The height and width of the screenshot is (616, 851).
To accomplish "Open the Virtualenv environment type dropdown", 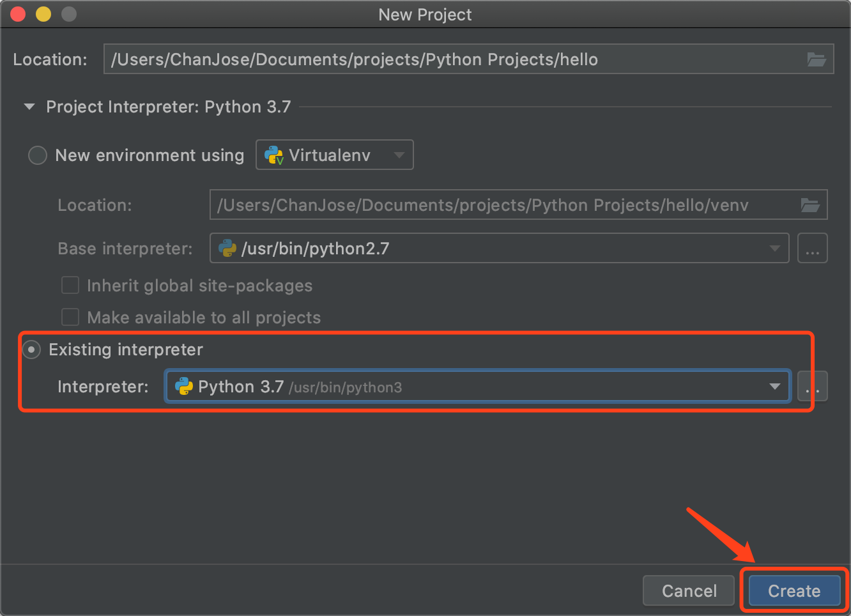I will [335, 155].
